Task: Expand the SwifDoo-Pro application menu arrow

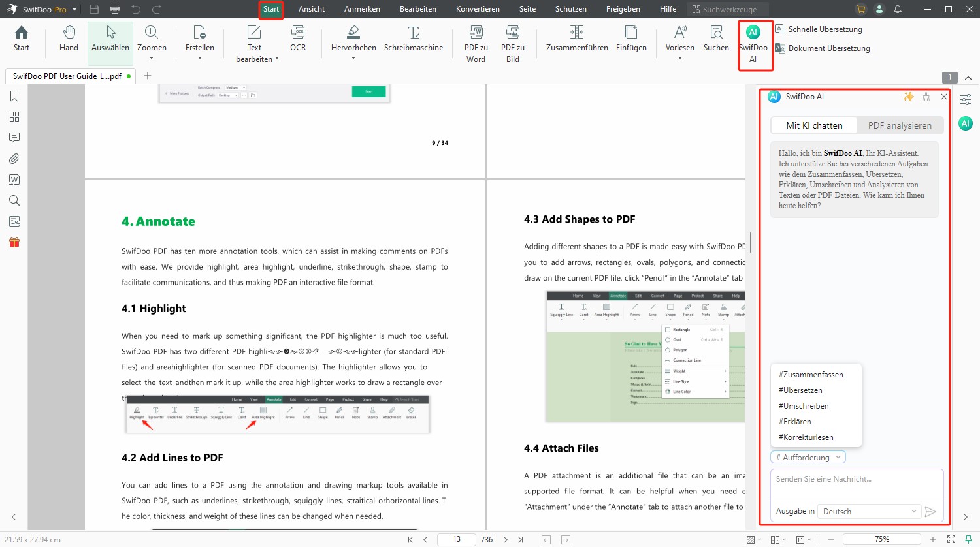Action: coord(74,10)
